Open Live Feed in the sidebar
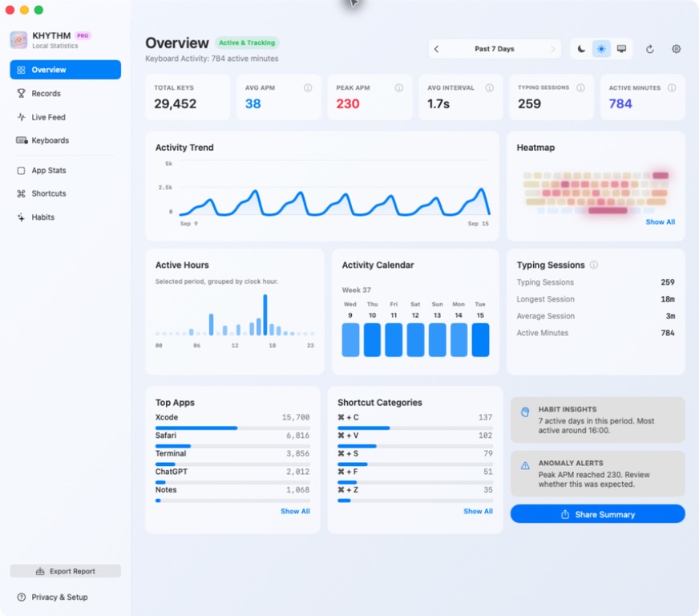699x616 pixels. coord(66,117)
